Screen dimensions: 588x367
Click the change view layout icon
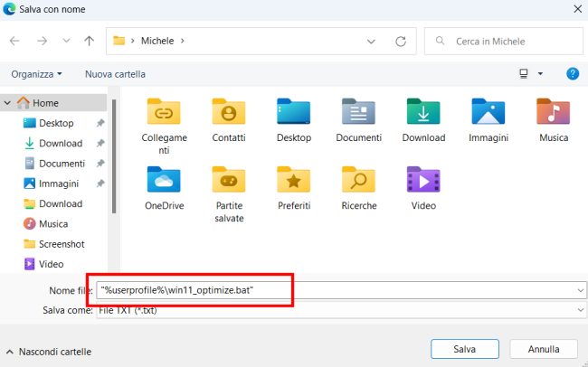524,74
